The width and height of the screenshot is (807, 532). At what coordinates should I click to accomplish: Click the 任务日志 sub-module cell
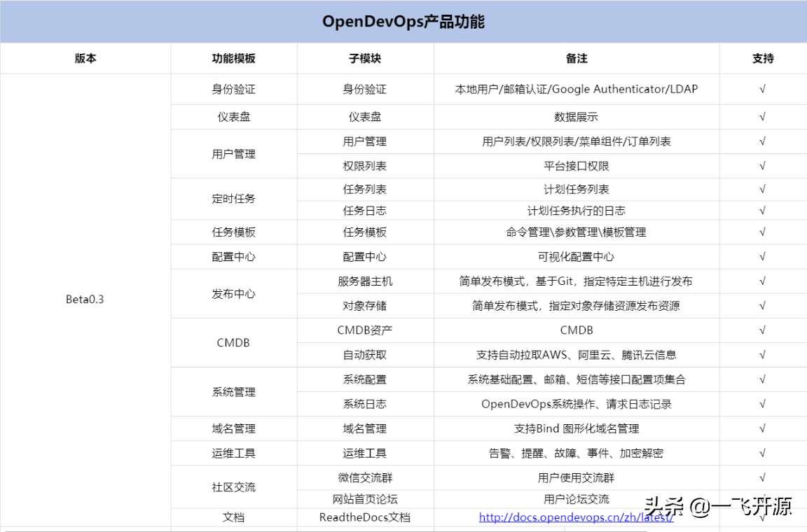click(x=365, y=211)
